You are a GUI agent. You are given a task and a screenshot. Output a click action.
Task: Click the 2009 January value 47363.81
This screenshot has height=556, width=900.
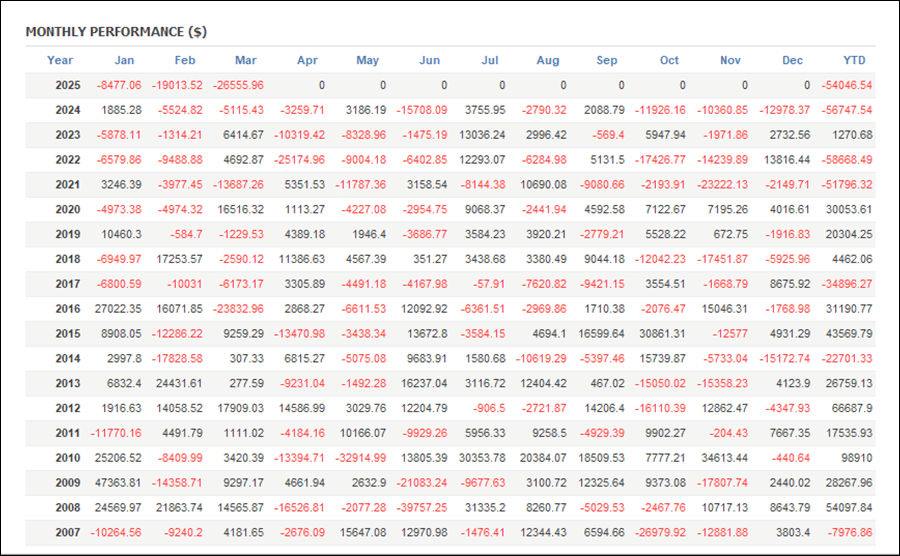118,483
